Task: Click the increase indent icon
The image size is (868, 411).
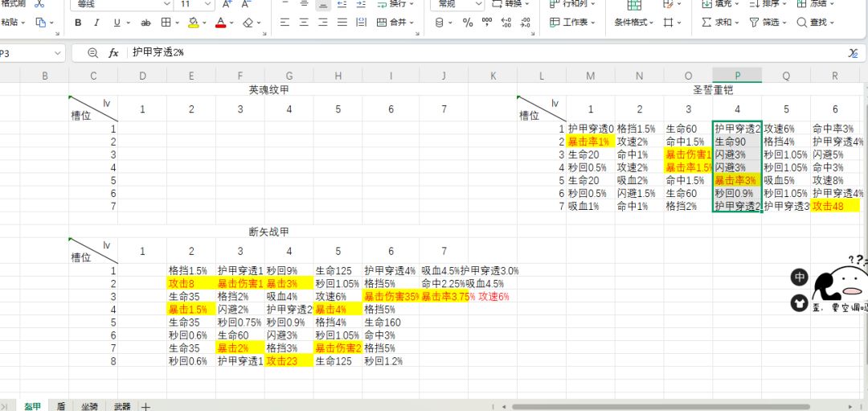Action: click(x=361, y=4)
